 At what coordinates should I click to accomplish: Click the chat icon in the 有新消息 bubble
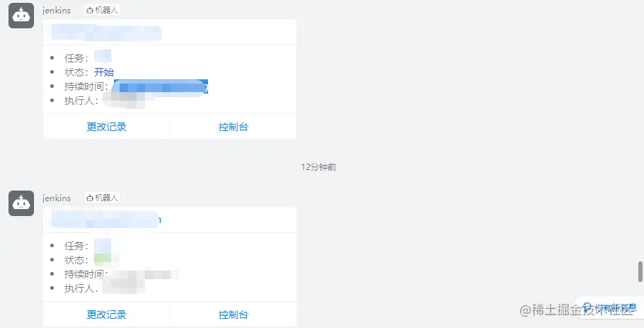(x=587, y=307)
